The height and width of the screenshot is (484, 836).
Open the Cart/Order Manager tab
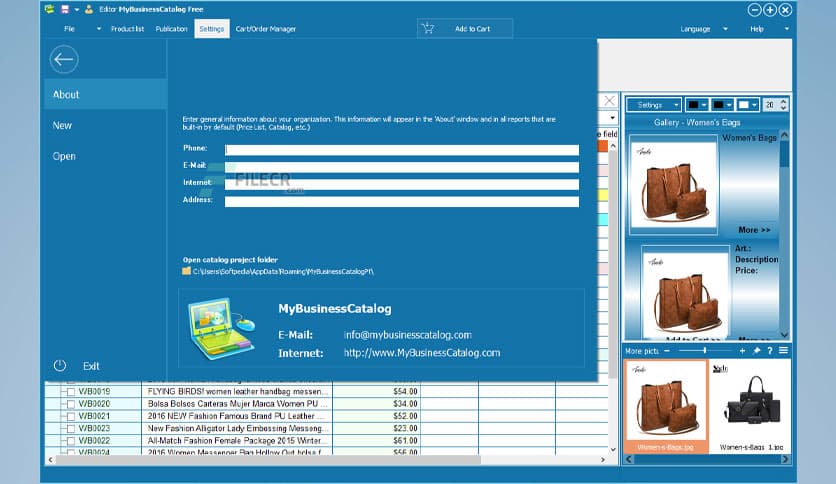(266, 29)
